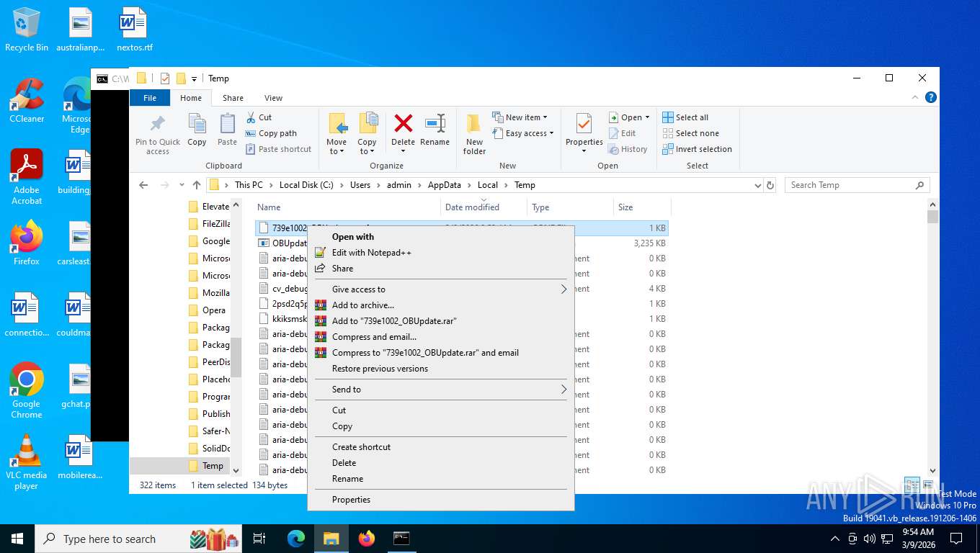Expand Give access to submenu
This screenshot has width=980, height=553.
point(440,289)
